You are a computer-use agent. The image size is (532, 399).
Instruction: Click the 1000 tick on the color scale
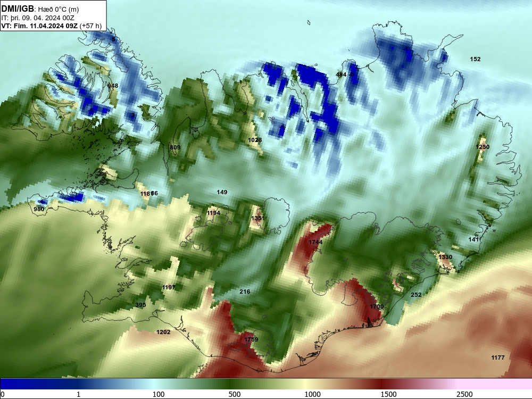point(312,394)
